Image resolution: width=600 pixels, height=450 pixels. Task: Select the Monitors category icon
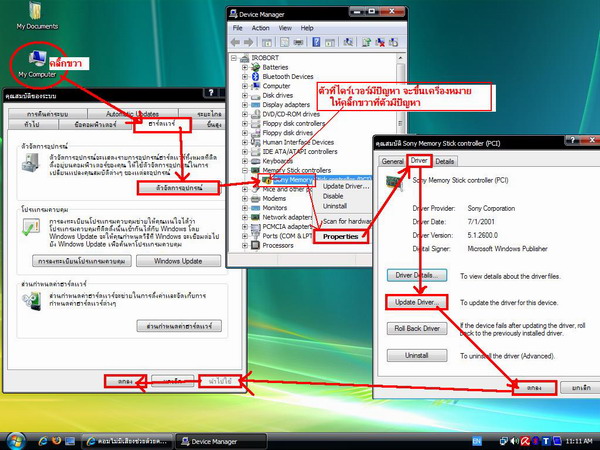255,208
